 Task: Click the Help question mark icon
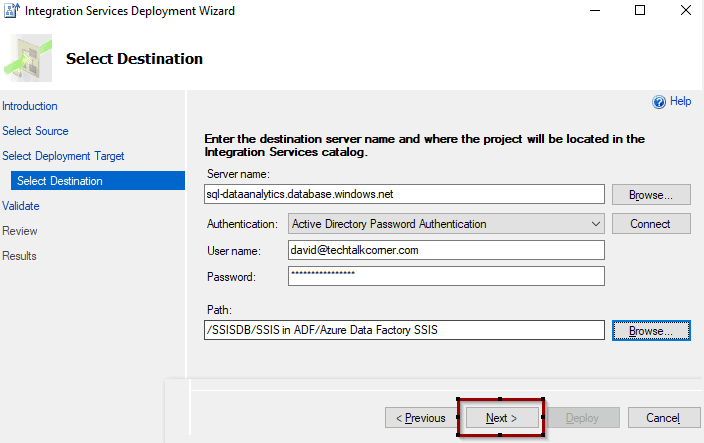pos(659,102)
